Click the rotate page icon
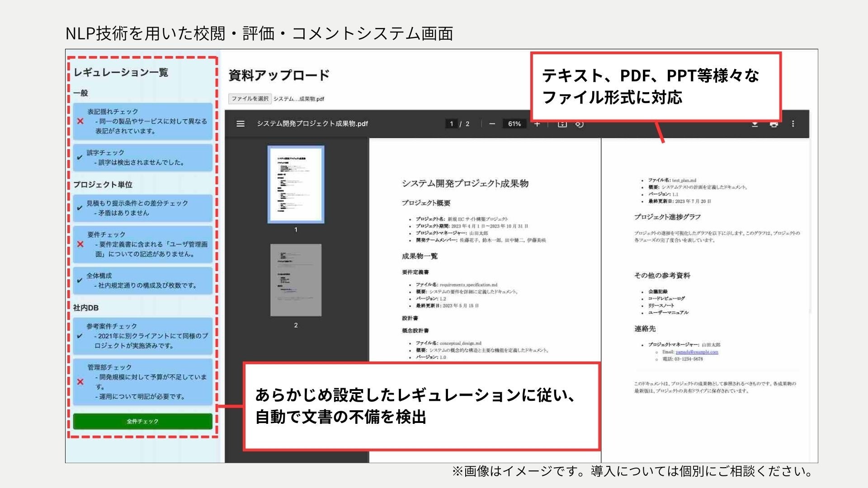 pos(579,124)
